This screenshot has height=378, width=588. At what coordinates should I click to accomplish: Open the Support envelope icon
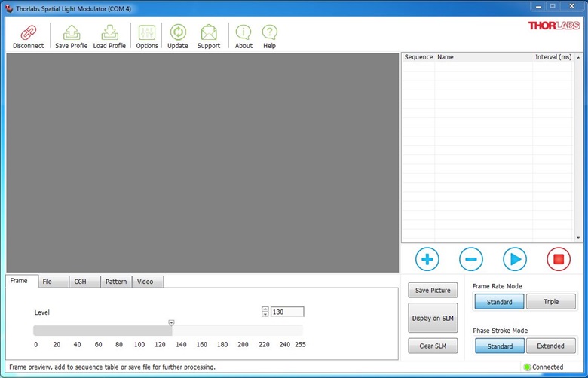coord(209,35)
